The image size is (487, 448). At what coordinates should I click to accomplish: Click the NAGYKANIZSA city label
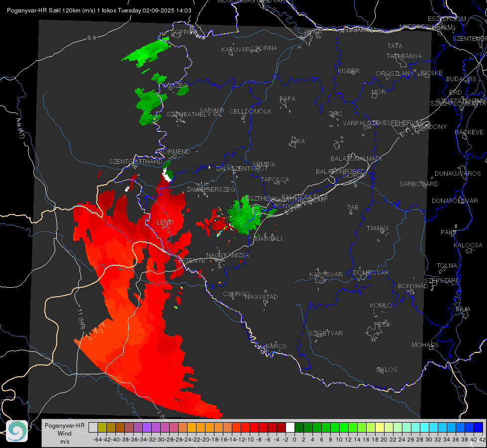click(228, 255)
